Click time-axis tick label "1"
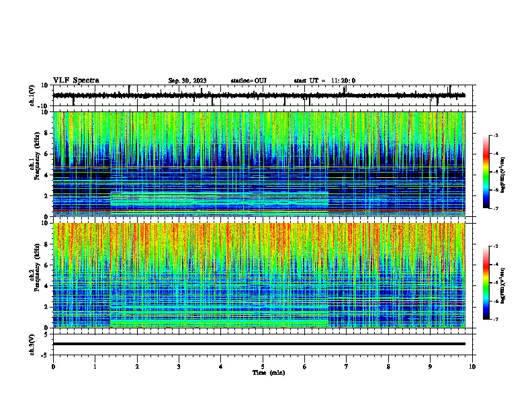 click(95, 367)
